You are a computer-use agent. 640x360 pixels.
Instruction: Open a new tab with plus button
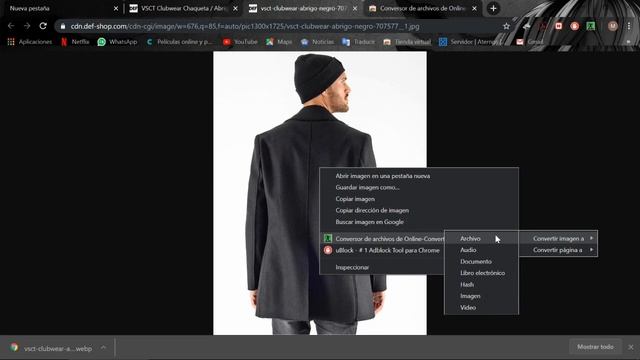pyautogui.click(x=493, y=8)
